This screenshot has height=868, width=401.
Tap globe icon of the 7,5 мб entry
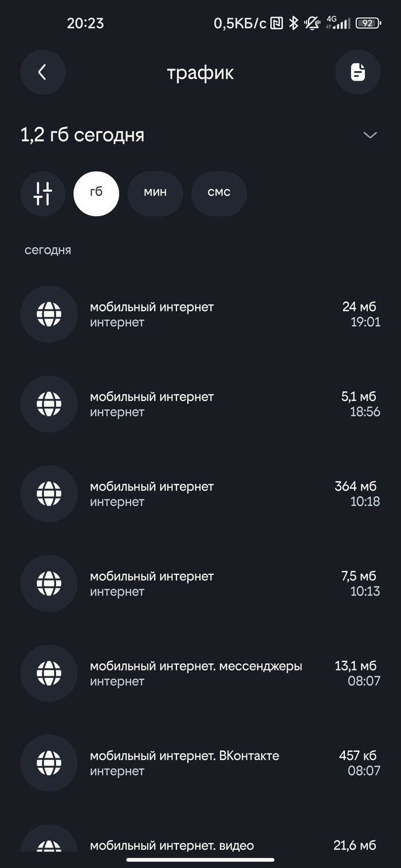[x=49, y=584]
